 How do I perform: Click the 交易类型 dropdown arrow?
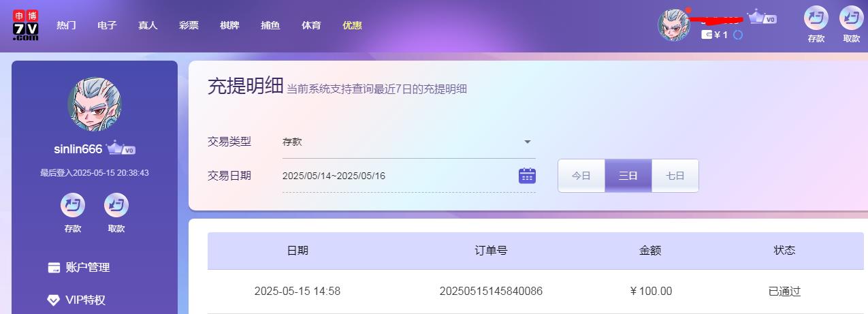pos(528,142)
